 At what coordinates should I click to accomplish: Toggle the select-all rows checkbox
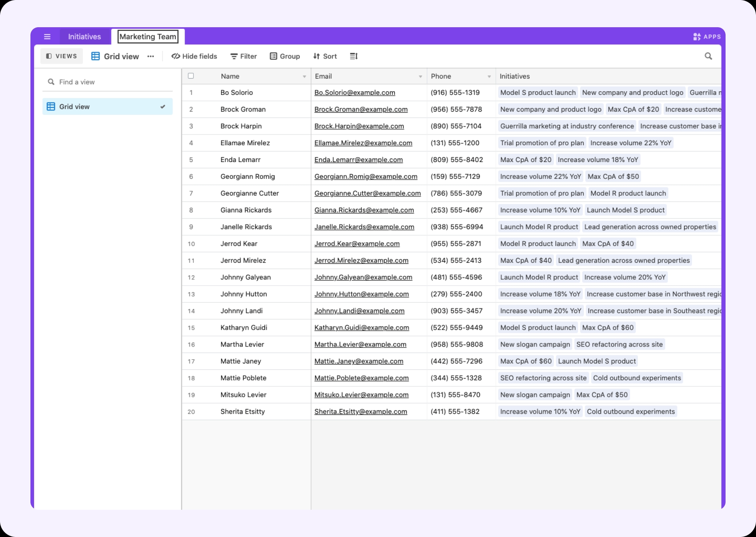(x=191, y=76)
